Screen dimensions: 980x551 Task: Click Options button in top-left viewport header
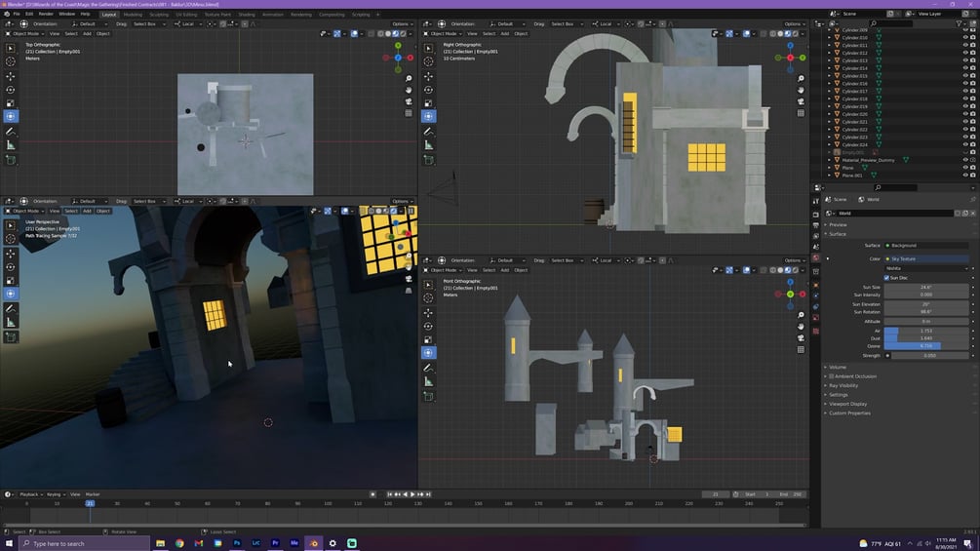(401, 23)
